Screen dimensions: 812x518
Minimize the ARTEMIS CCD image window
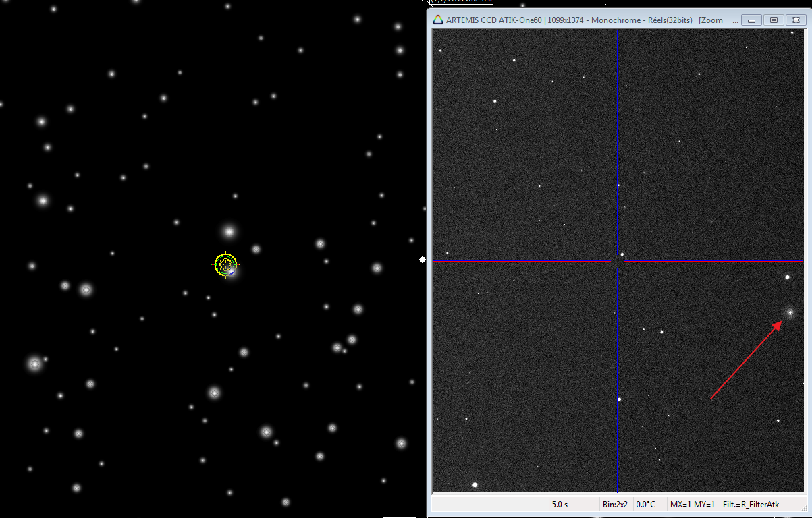pos(752,20)
